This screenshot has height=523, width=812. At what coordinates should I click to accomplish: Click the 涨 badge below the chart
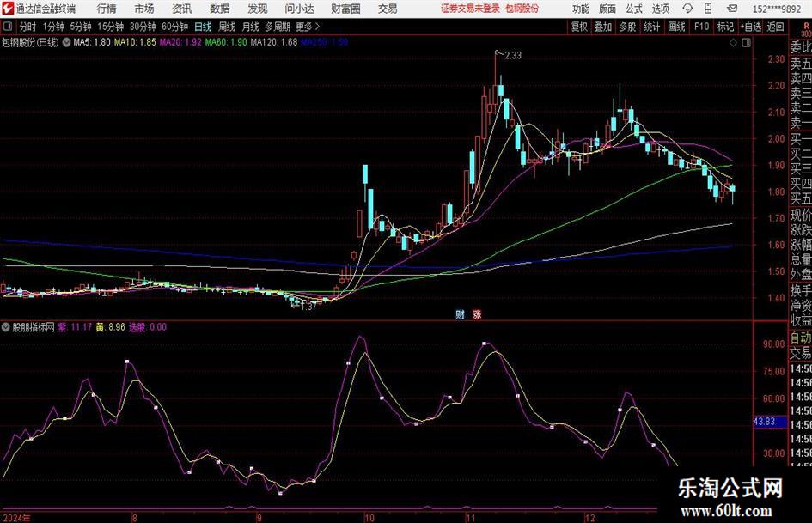tap(476, 313)
